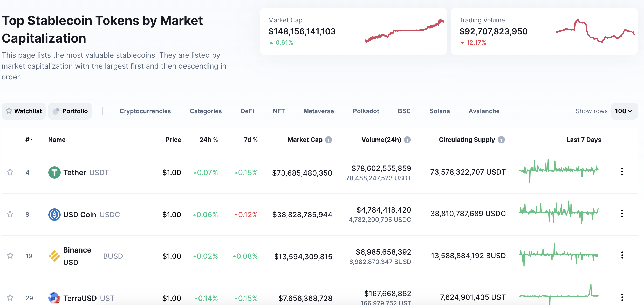The image size is (644, 305).
Task: Switch to the Solana tab
Action: [440, 111]
